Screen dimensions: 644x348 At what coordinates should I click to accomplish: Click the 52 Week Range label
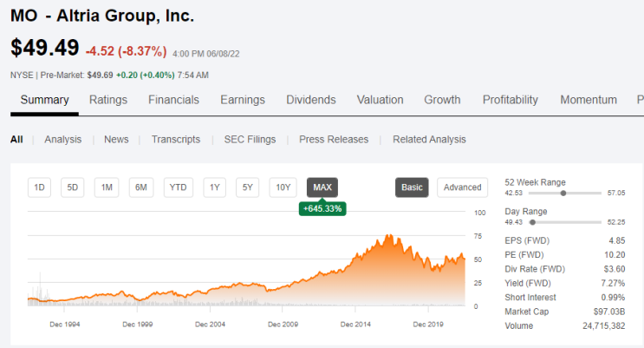coord(535,182)
